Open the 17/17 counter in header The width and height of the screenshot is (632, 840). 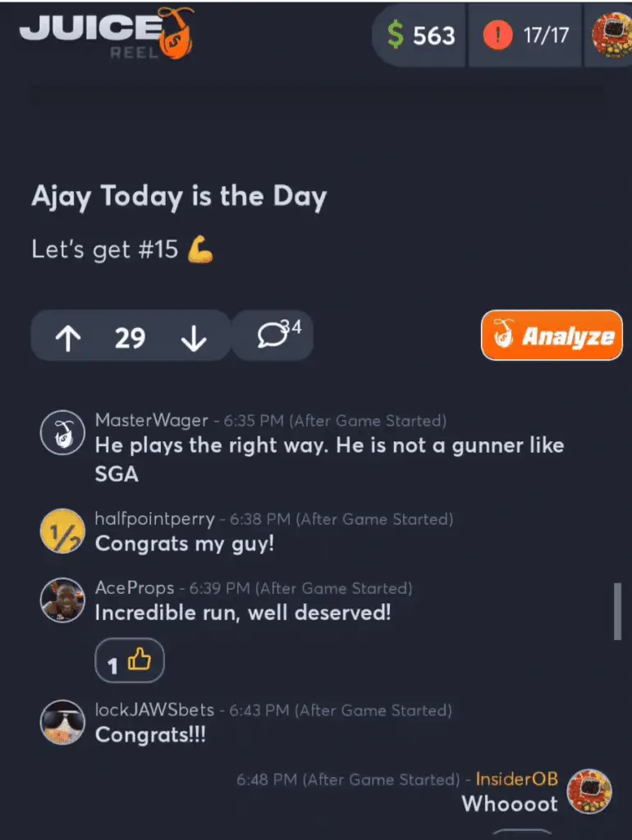pos(546,35)
